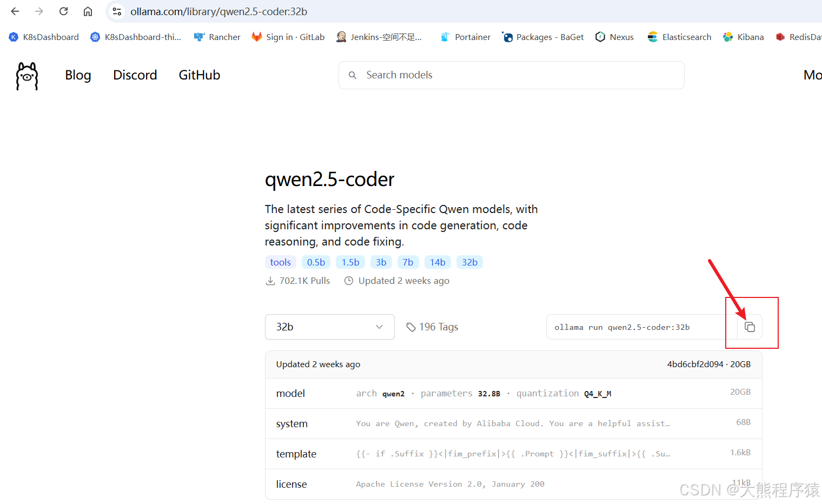This screenshot has height=504, width=822.
Task: Select the tools capability tag
Action: click(280, 262)
